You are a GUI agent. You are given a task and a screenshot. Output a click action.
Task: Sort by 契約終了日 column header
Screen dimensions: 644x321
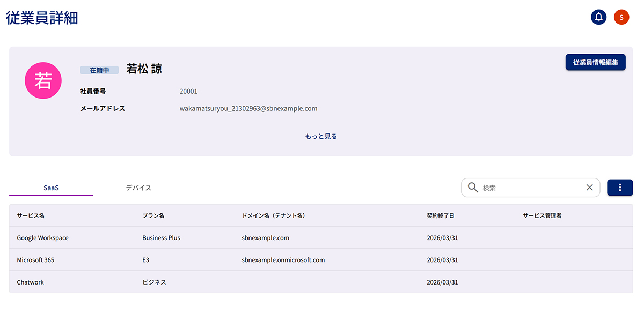tap(441, 216)
